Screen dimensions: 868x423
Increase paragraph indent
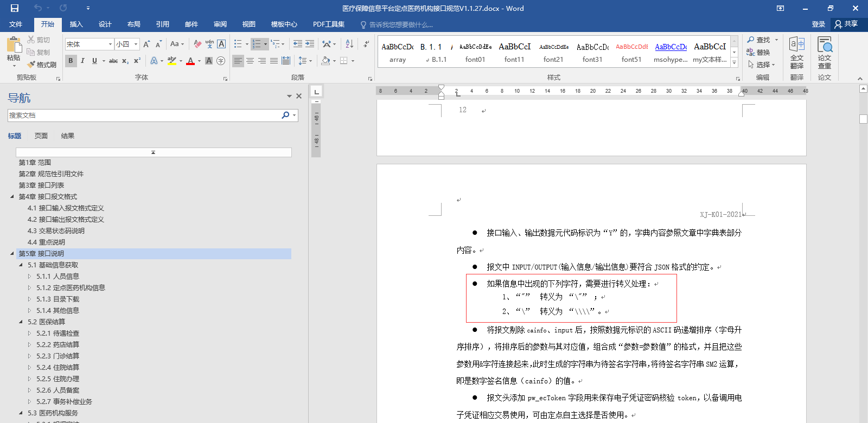(310, 44)
